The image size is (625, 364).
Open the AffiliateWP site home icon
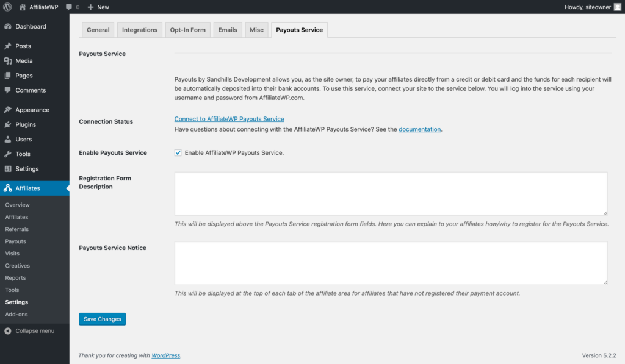click(23, 7)
